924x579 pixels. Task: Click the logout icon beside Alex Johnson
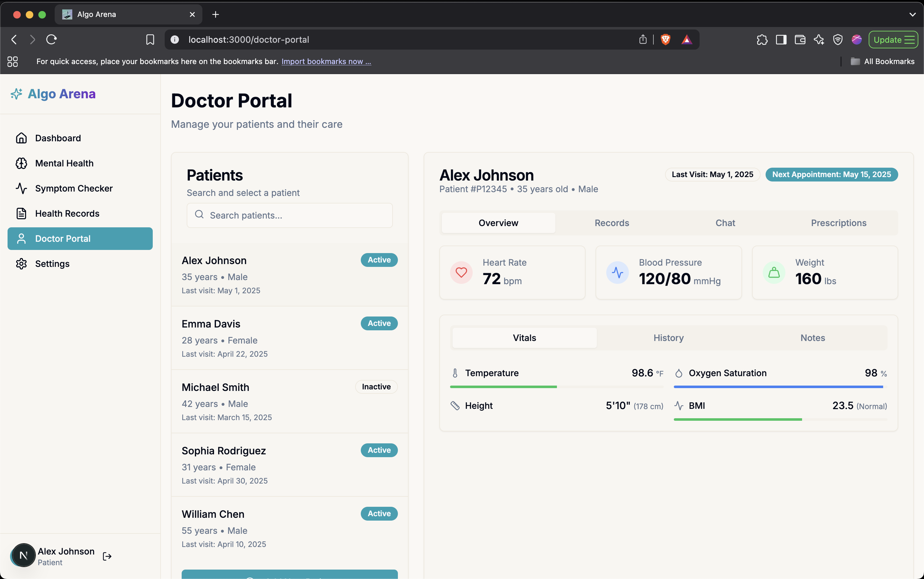pyautogui.click(x=107, y=556)
